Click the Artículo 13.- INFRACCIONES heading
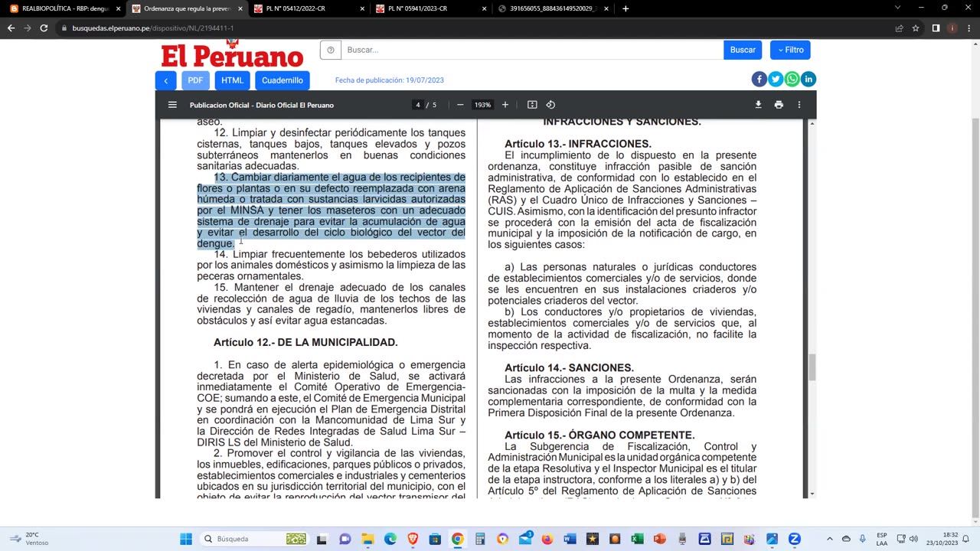This screenshot has width=980, height=551. tap(578, 144)
